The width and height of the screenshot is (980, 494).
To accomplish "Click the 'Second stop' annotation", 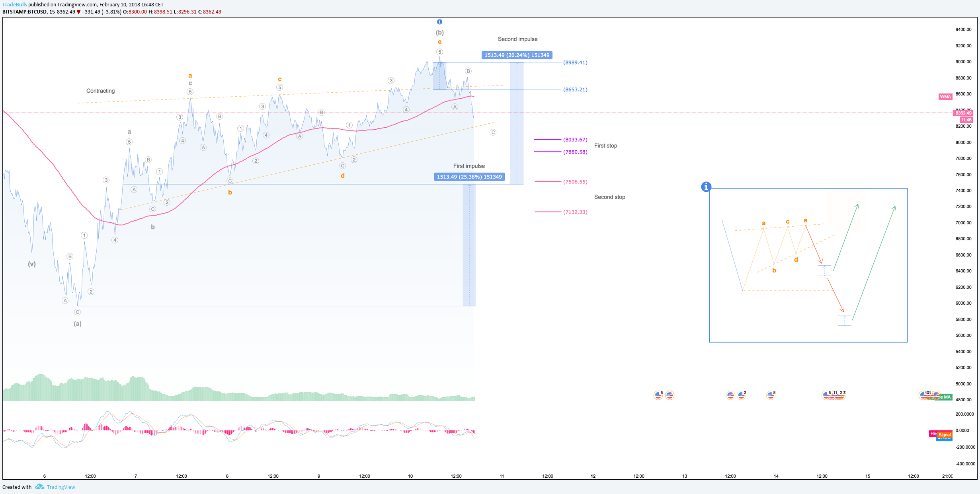I will pos(609,197).
